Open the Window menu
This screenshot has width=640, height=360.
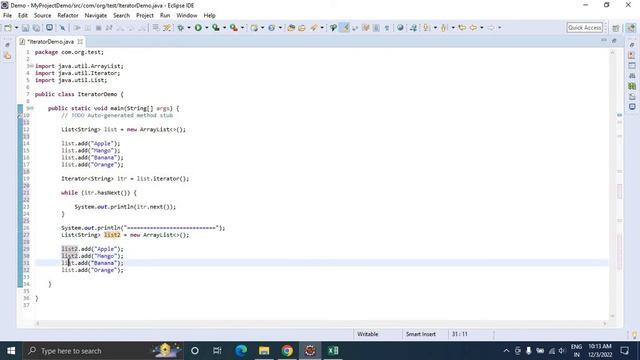click(187, 16)
